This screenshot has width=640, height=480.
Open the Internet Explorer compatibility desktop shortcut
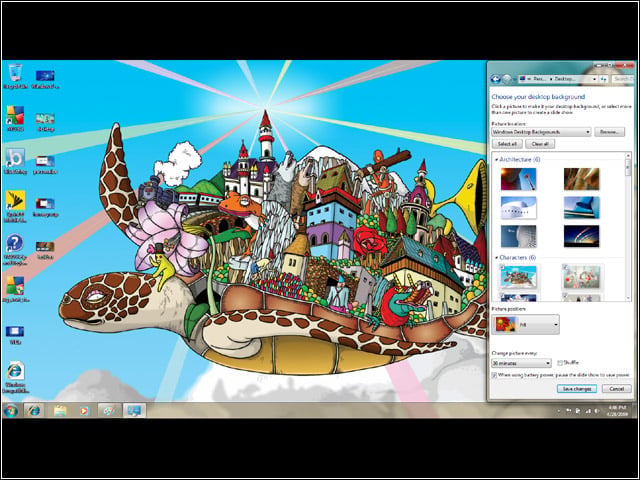pos(16,377)
